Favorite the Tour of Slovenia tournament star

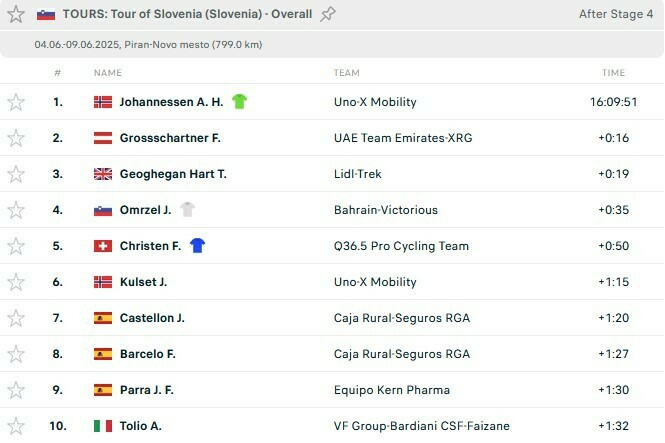(x=16, y=14)
